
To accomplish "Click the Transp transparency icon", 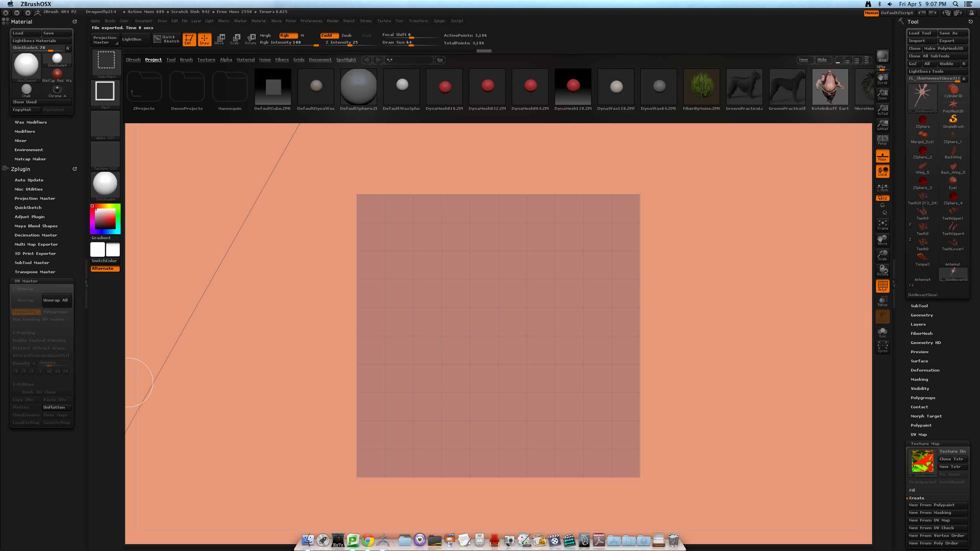I will [882, 301].
